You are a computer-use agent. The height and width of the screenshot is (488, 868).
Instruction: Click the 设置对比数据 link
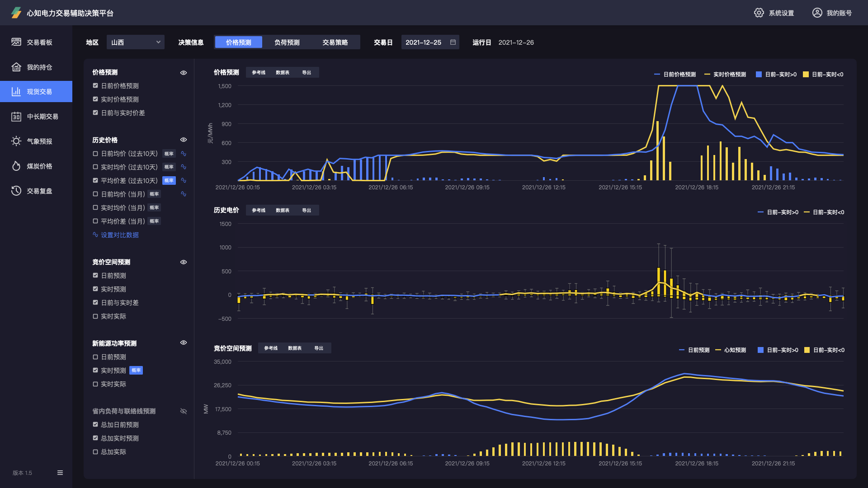(120, 235)
